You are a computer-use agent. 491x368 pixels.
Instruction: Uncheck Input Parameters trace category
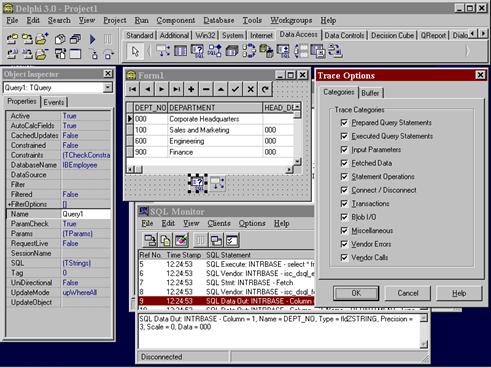(x=344, y=150)
